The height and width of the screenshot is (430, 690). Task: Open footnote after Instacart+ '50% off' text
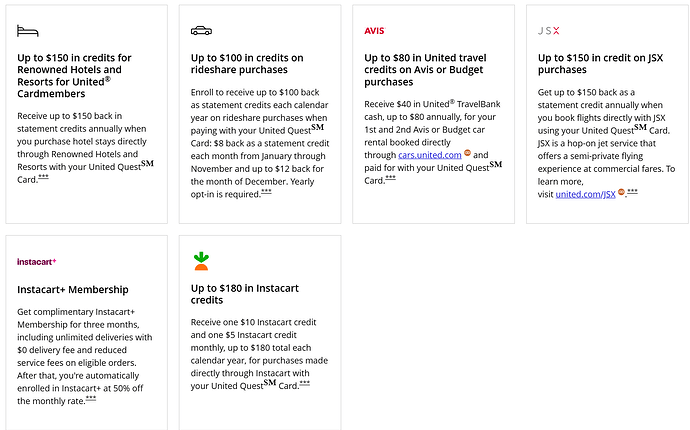91,398
